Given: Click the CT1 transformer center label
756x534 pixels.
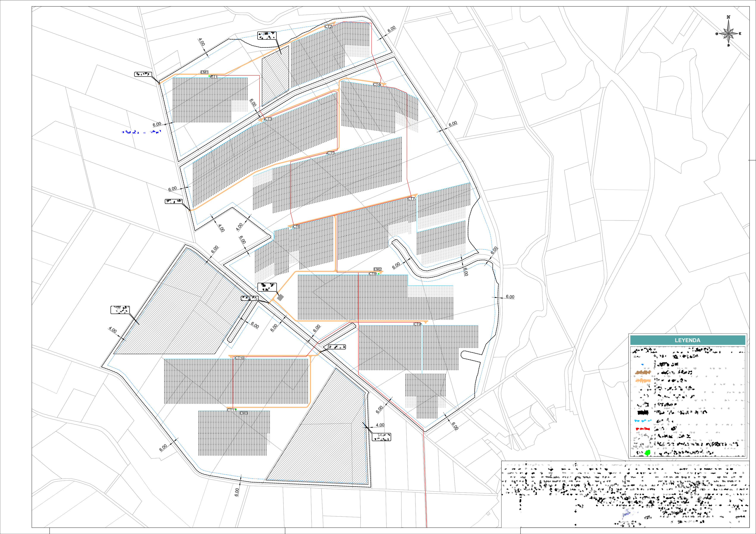Looking at the screenshot, I should click(x=214, y=77).
